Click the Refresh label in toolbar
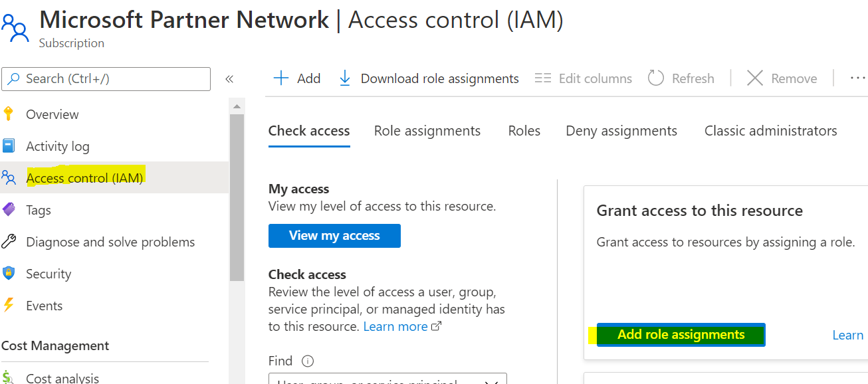The width and height of the screenshot is (868, 384). [693, 78]
